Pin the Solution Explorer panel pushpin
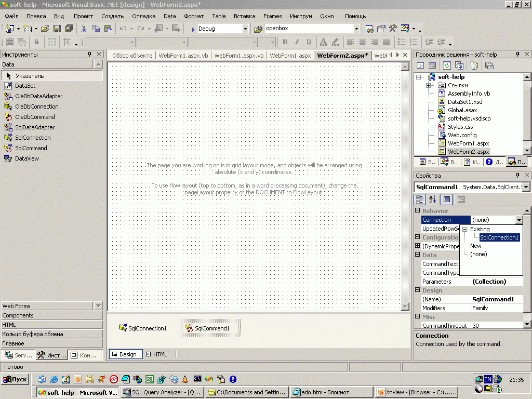532x399 pixels. pos(517,54)
